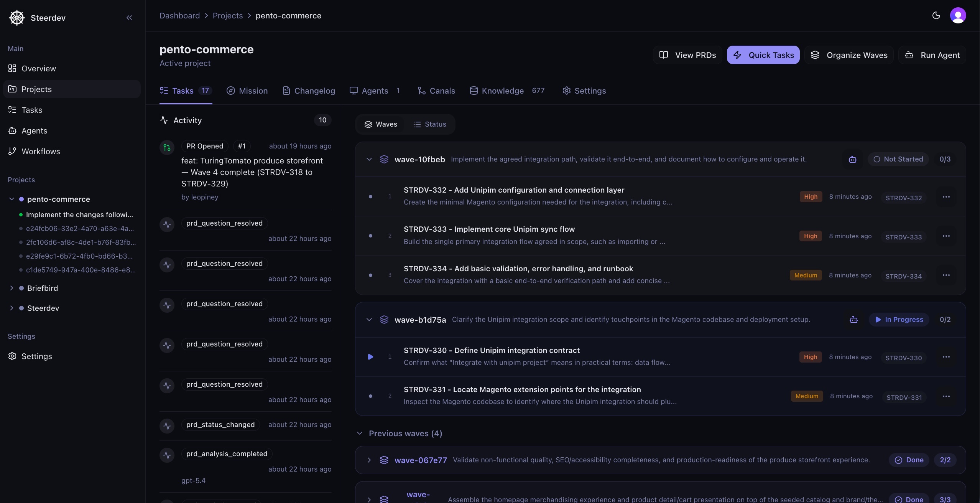Open the three-dot menu for STRDV-332
This screenshot has height=503, width=980.
(947, 196)
